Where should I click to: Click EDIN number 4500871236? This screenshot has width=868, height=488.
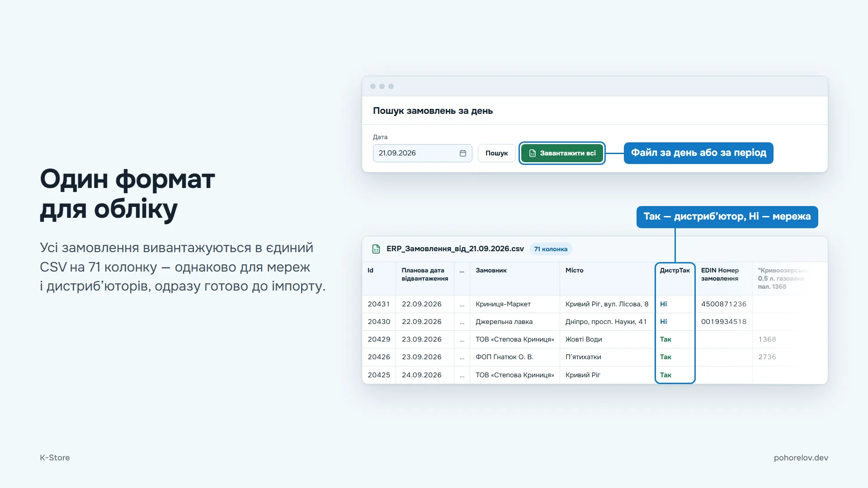coord(723,304)
